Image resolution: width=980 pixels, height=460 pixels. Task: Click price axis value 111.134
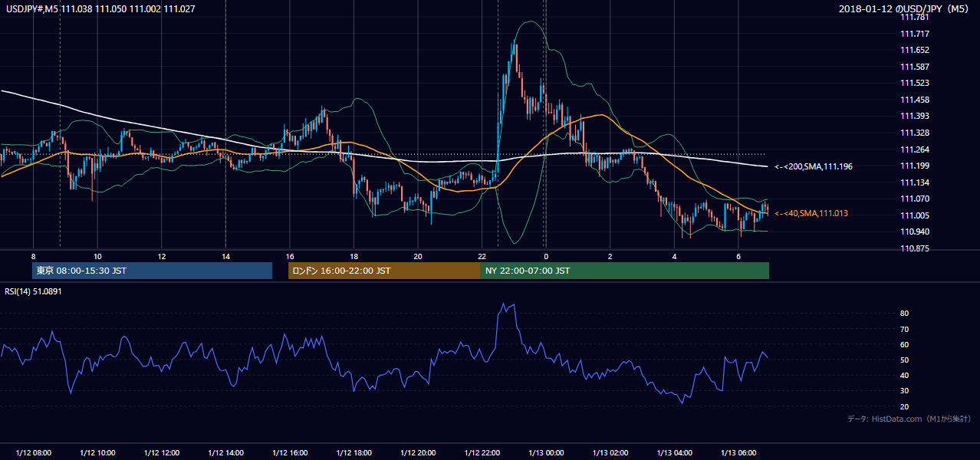pyautogui.click(x=914, y=182)
